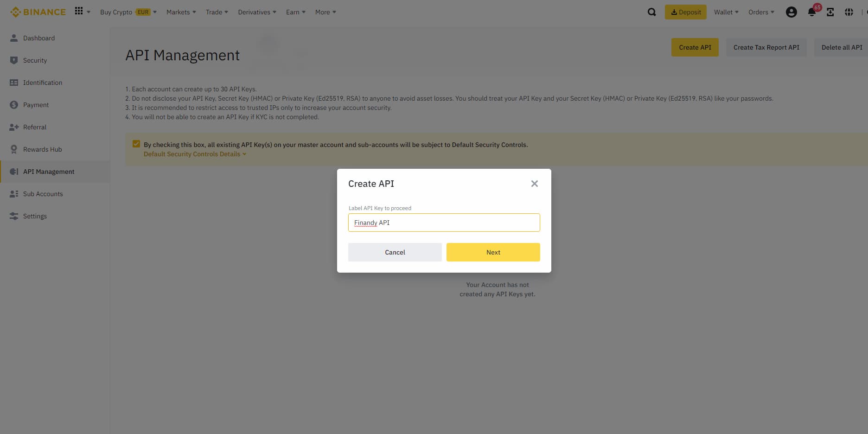Screen dimensions: 868x434
Task: Open notifications bell icon
Action: point(812,13)
